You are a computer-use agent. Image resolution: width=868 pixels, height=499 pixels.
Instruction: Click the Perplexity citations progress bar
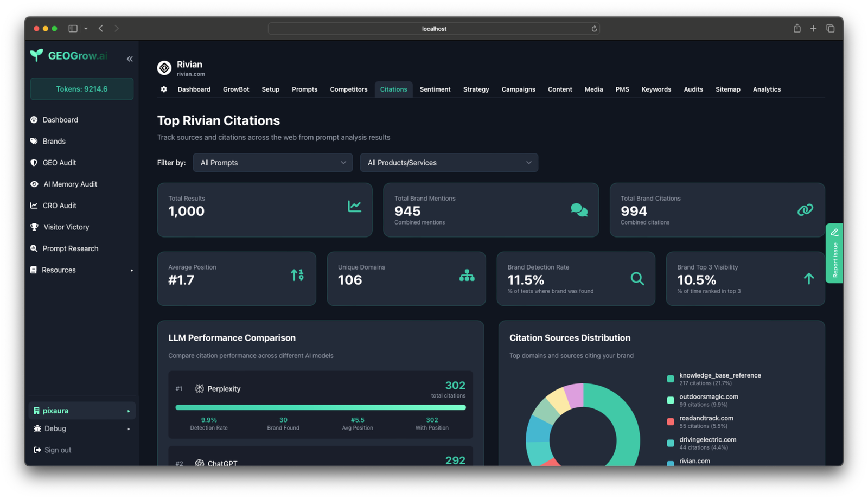click(321, 407)
